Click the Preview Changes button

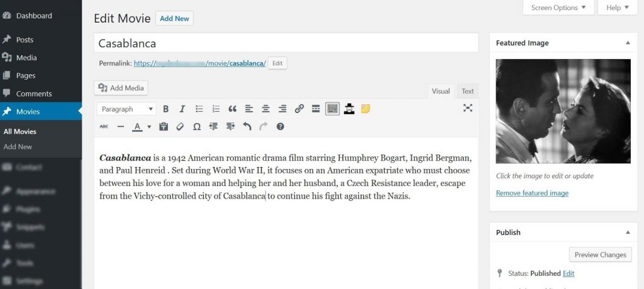tap(600, 254)
